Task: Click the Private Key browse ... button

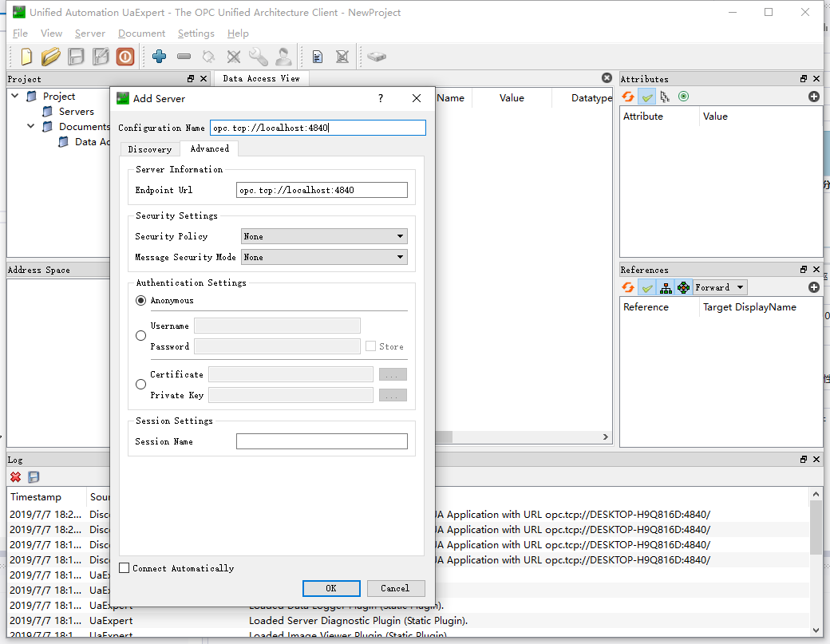Action: 393,395
